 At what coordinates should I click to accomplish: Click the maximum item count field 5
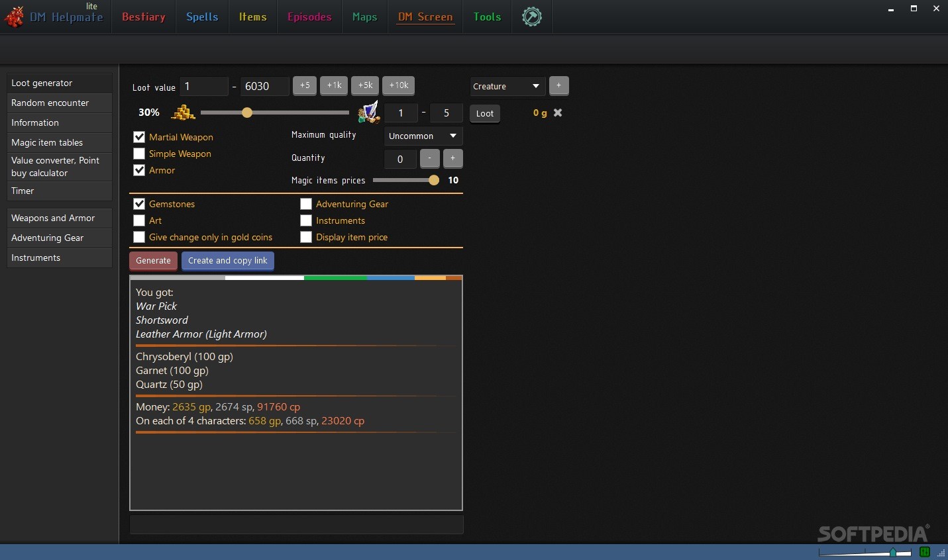[x=447, y=113]
